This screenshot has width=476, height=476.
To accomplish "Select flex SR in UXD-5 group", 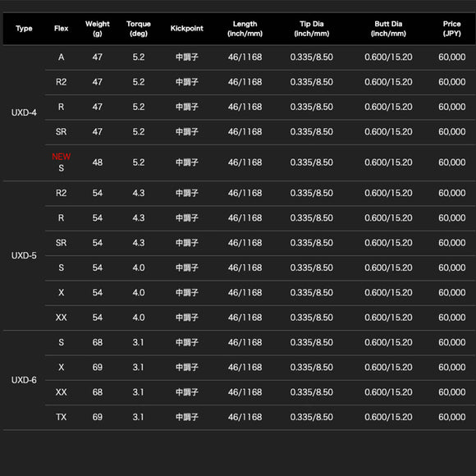I will [61, 243].
